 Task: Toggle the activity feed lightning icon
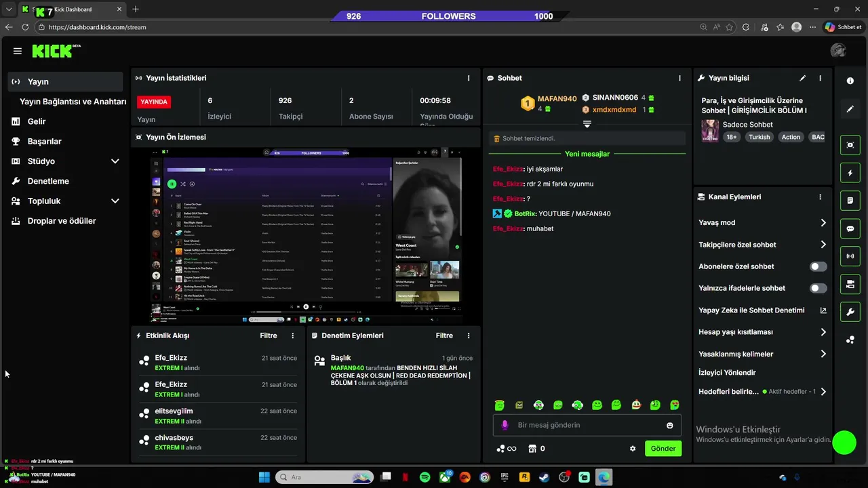click(x=850, y=173)
